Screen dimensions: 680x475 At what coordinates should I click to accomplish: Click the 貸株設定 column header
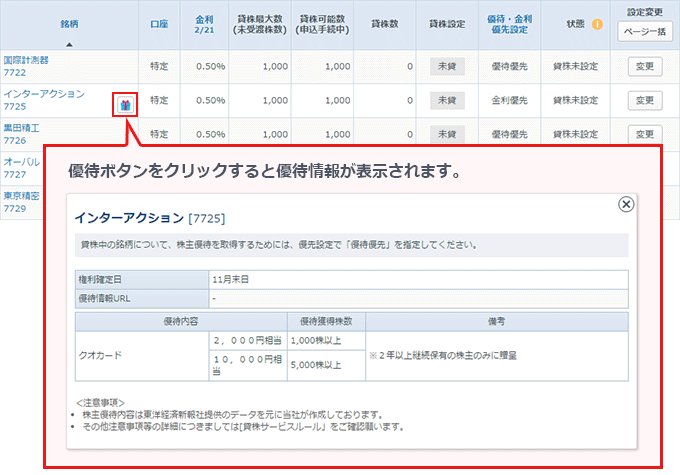[x=447, y=24]
